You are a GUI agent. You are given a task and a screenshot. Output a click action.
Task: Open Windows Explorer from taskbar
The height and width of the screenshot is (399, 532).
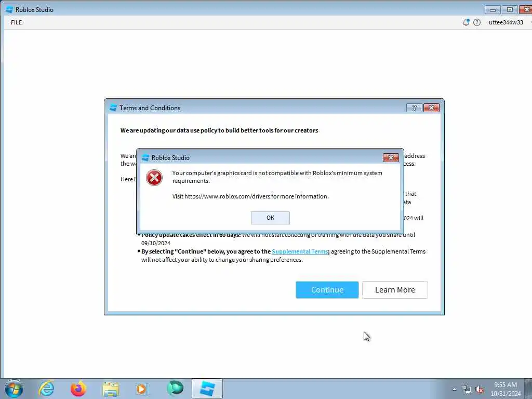point(111,389)
